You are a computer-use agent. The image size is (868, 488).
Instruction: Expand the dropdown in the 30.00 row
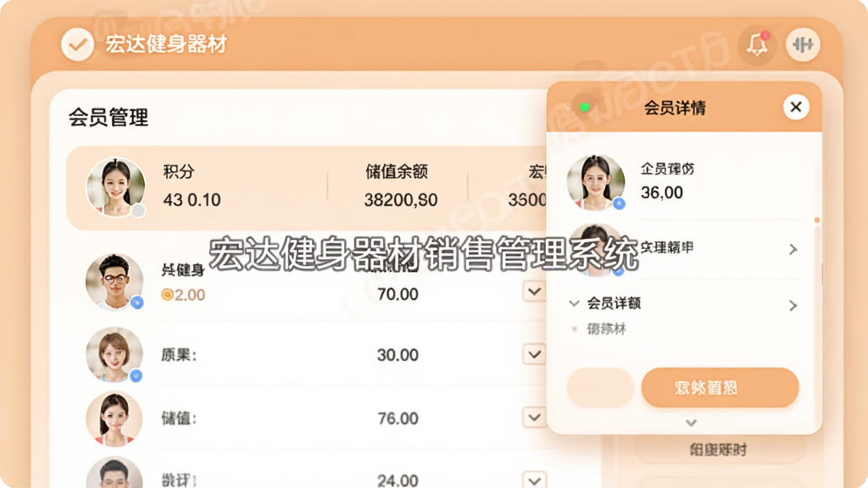[534, 354]
